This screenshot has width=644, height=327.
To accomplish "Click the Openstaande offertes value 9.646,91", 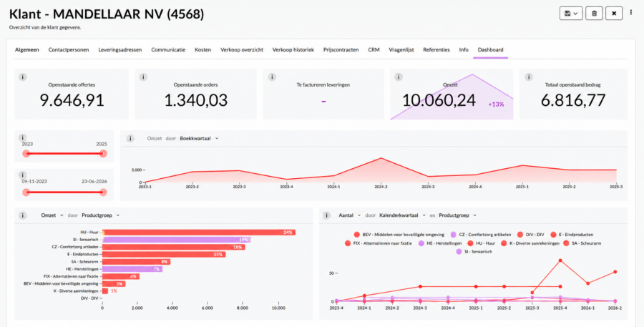I will (72, 100).
